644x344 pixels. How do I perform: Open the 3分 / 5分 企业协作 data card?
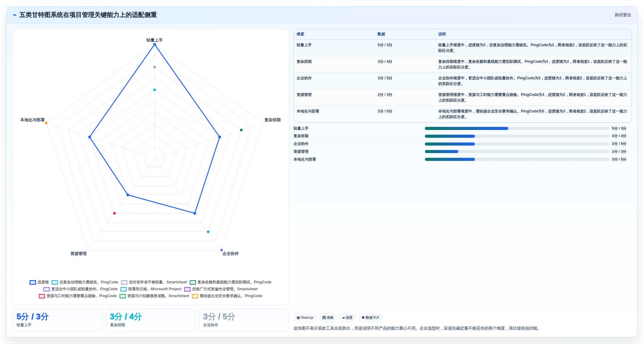244,320
